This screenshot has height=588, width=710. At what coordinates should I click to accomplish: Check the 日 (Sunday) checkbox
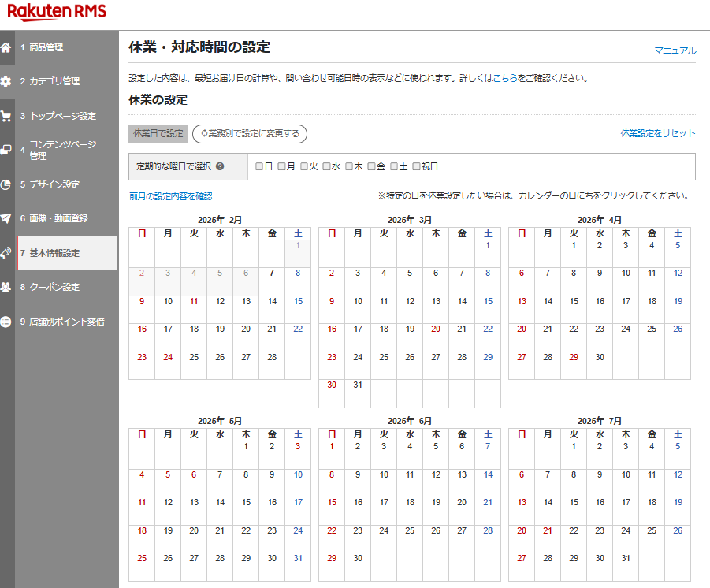click(259, 166)
